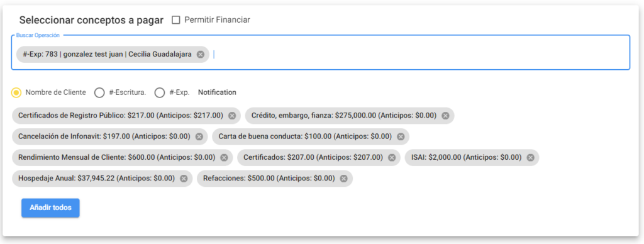Remove Refacciones $500.00 chip
Screen dimensions: 644x244
point(344,178)
